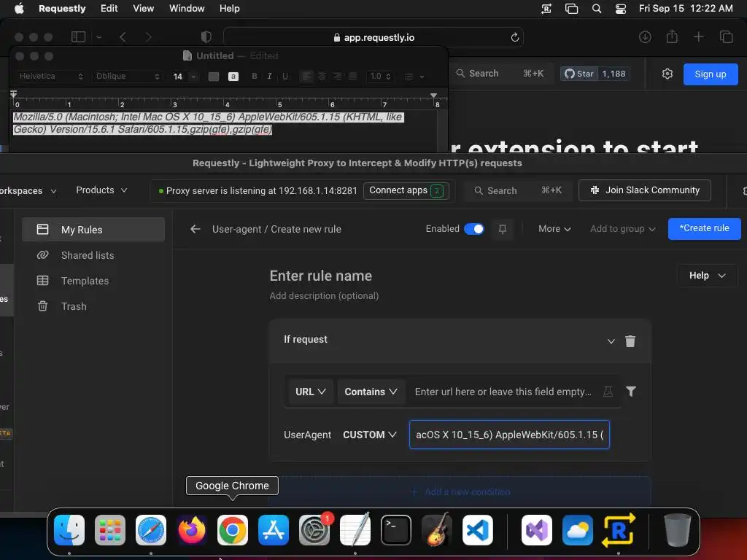Viewport: 747px width, 560px height.
Task: Launch Safari from the dock
Action: point(151,530)
